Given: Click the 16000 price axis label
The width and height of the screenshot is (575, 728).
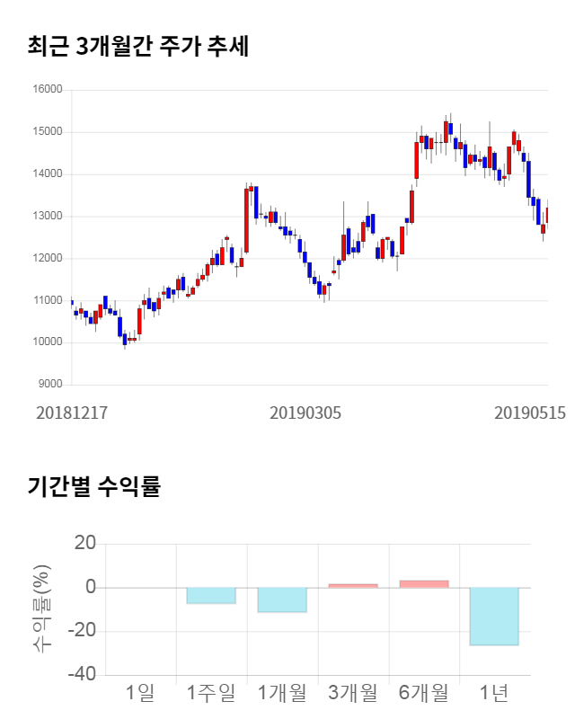Looking at the screenshot, I should [49, 90].
